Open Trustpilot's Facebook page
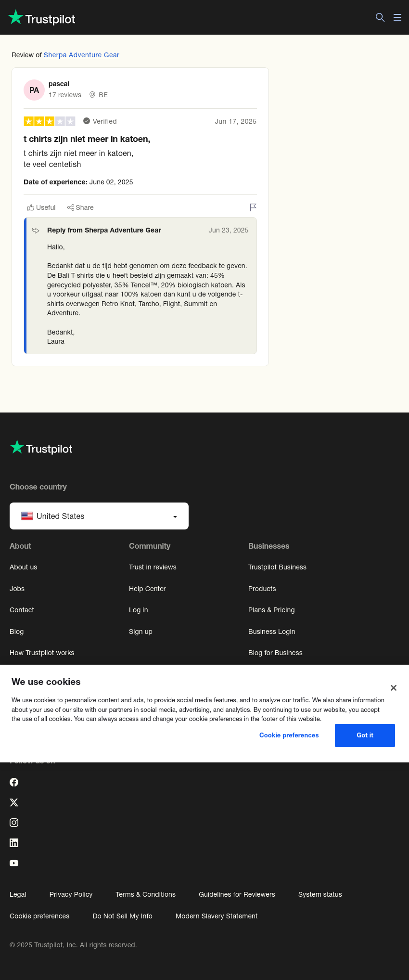 (14, 782)
